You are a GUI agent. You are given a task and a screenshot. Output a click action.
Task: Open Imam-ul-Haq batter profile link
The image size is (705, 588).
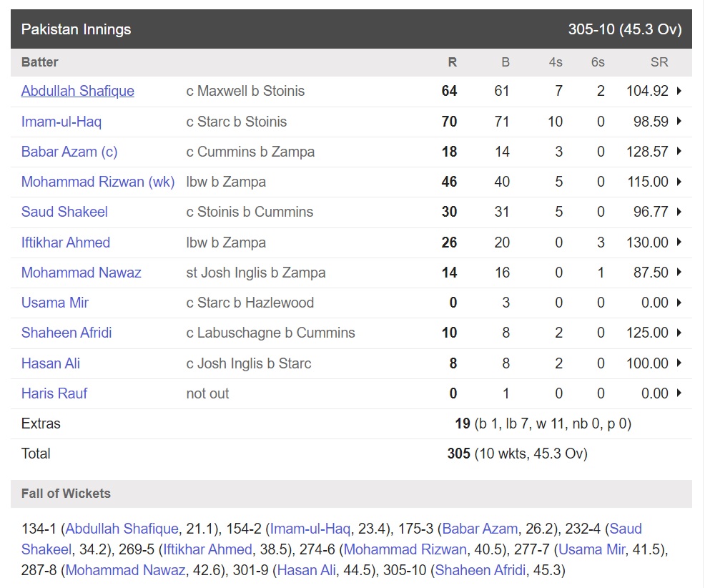pyautogui.click(x=61, y=122)
